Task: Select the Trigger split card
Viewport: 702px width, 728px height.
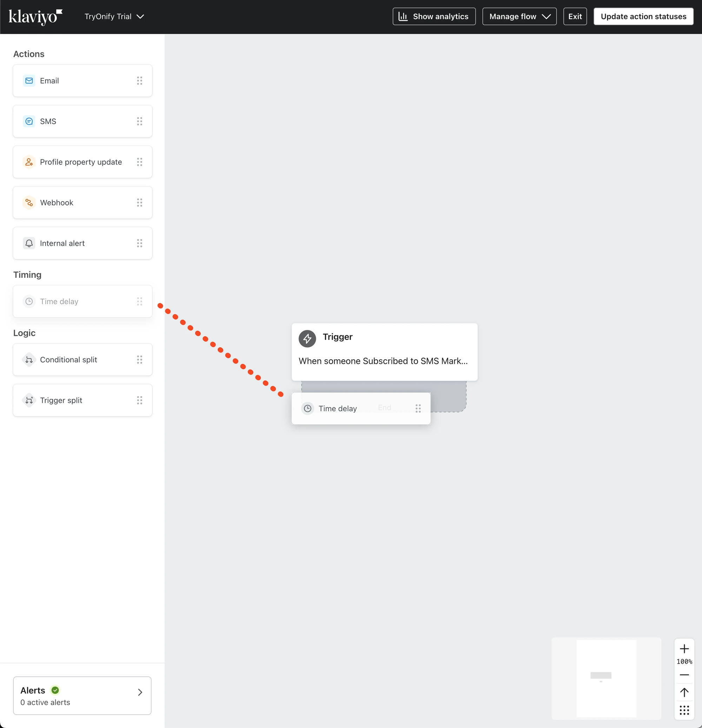Action: (82, 400)
